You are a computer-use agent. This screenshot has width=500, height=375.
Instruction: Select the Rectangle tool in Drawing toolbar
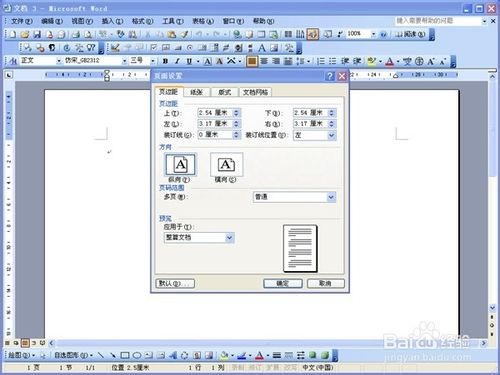coord(125,355)
